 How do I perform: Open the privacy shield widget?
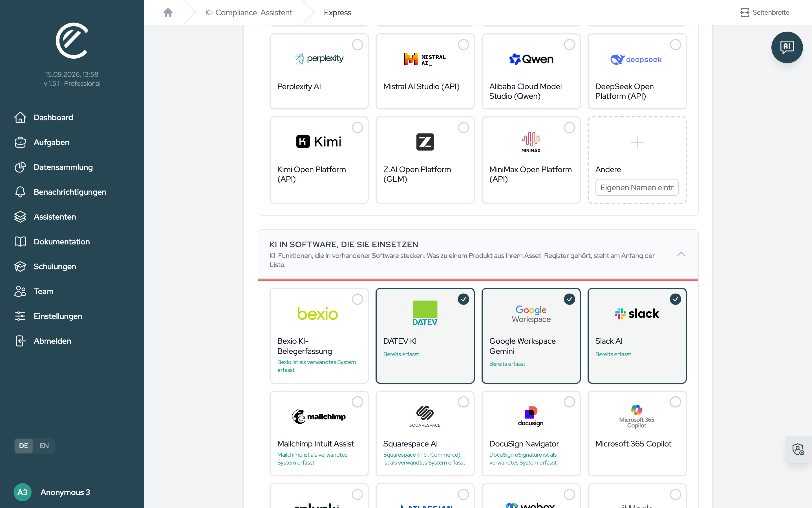click(798, 449)
